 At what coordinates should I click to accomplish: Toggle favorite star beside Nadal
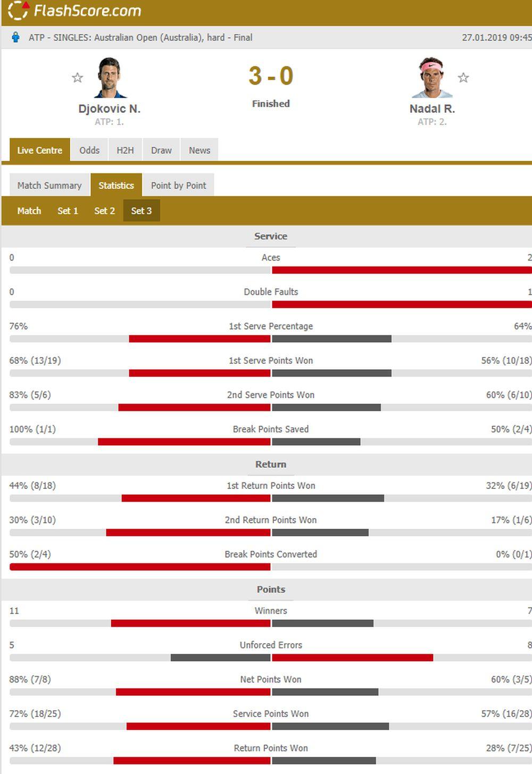(x=463, y=78)
